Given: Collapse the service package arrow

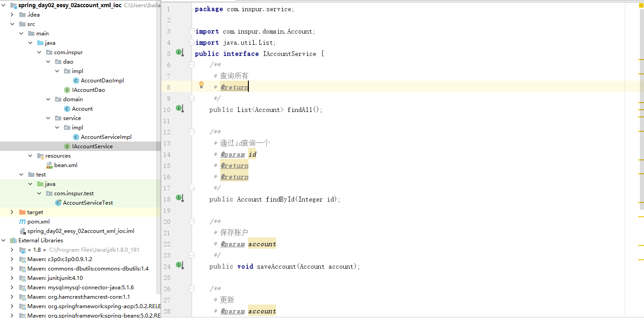Looking at the screenshot, I should click(x=49, y=118).
